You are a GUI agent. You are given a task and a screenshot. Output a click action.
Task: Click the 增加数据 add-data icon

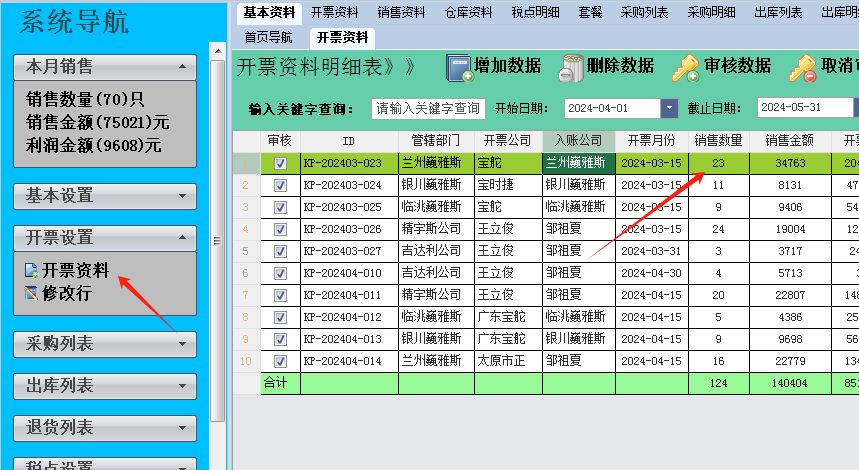pyautogui.click(x=459, y=67)
